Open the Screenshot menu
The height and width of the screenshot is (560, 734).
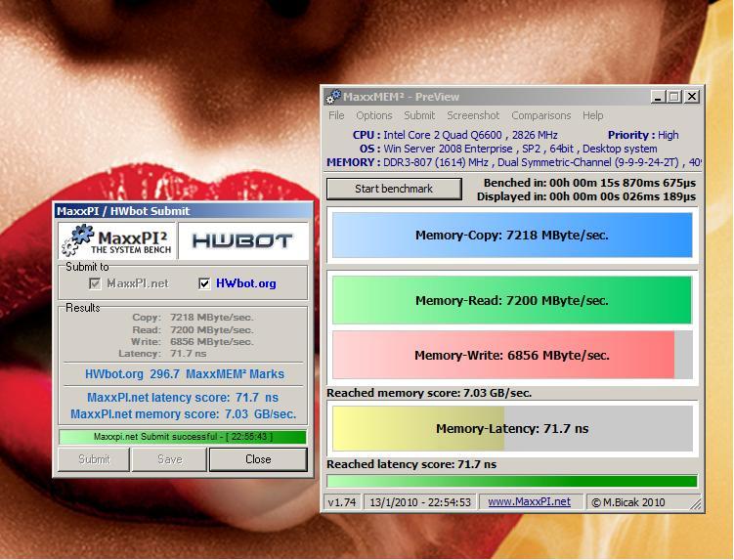473,115
